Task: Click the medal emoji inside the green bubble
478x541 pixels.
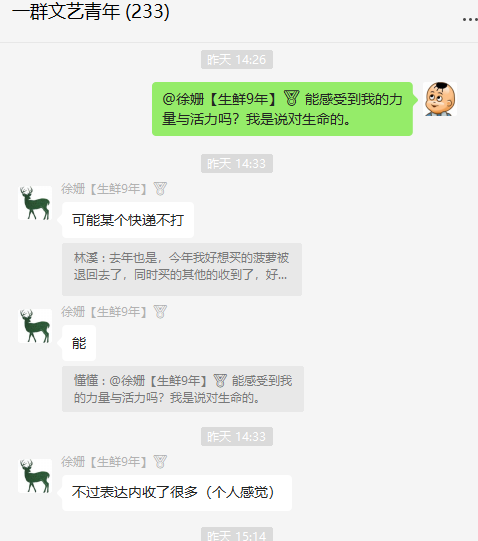Action: [292, 98]
